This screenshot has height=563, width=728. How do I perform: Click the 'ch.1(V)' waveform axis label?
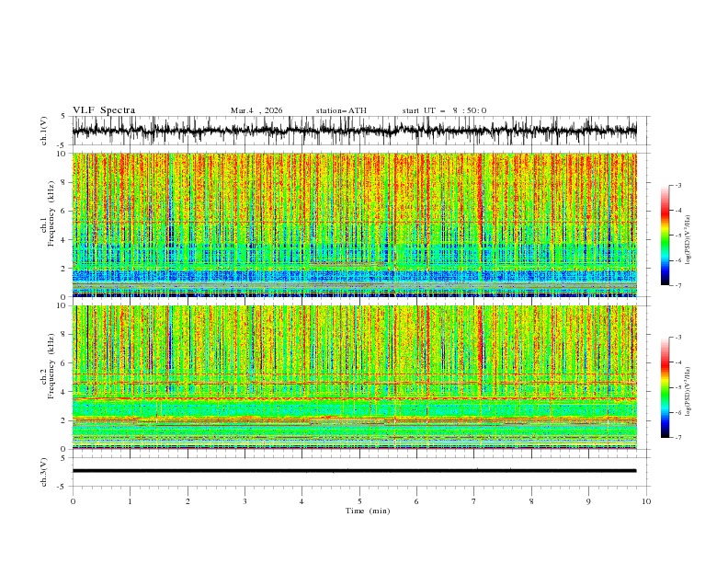click(x=43, y=131)
